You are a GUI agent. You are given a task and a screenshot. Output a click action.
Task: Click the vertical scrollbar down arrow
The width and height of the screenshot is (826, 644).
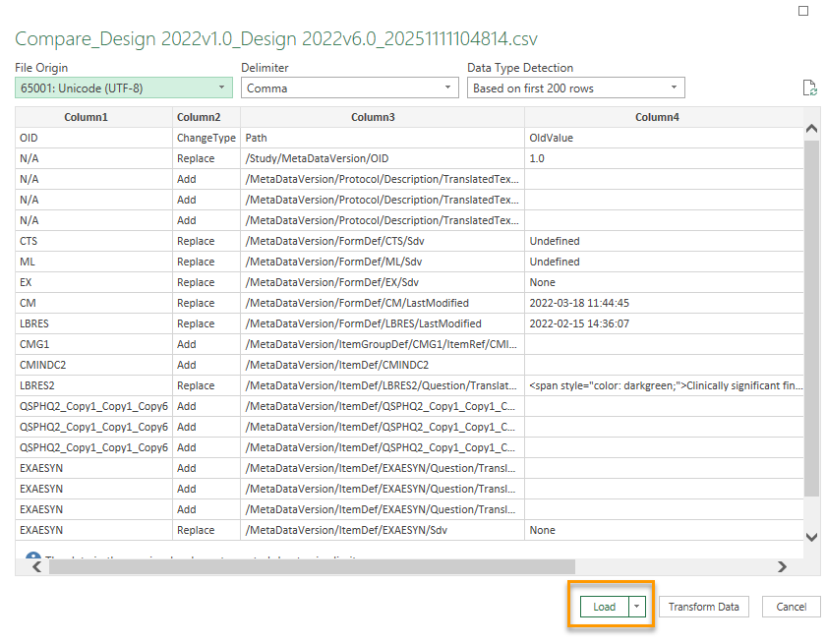tap(811, 537)
